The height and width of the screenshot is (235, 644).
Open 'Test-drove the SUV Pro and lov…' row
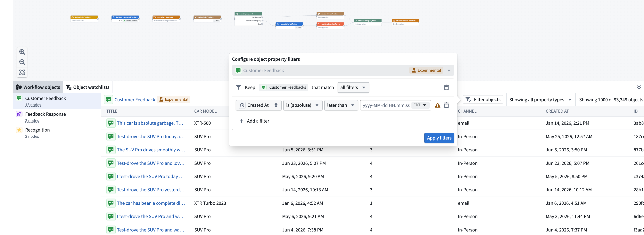[151, 163]
